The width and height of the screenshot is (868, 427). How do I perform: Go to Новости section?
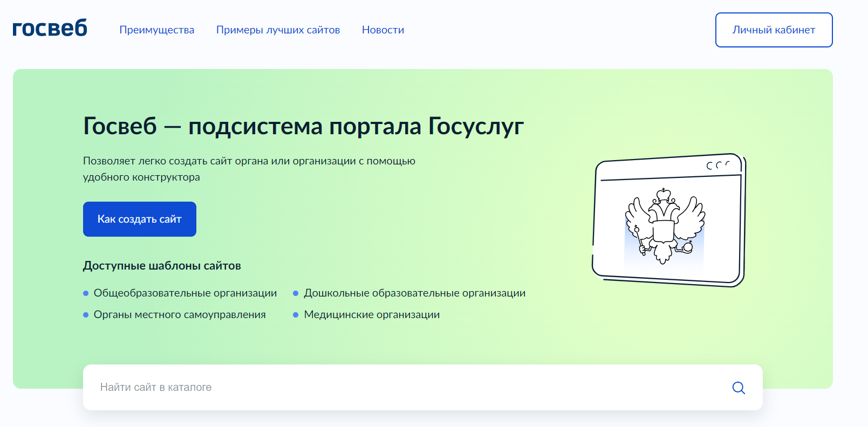click(x=383, y=30)
